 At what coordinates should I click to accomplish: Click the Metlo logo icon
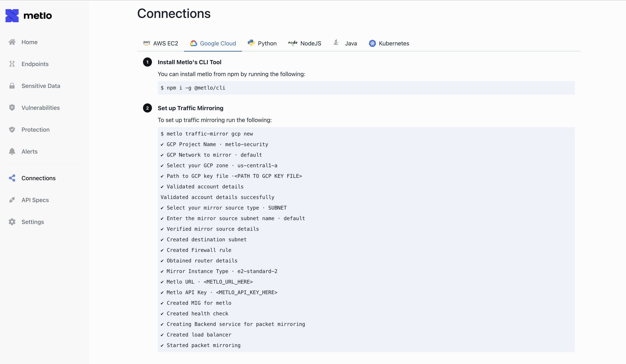(12, 16)
